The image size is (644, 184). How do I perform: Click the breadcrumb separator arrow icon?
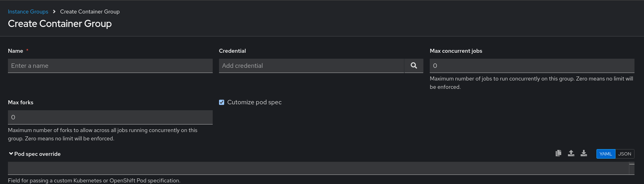point(54,11)
